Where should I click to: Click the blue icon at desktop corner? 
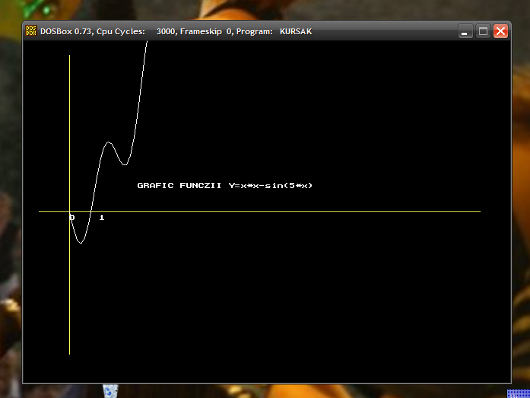(x=519, y=394)
